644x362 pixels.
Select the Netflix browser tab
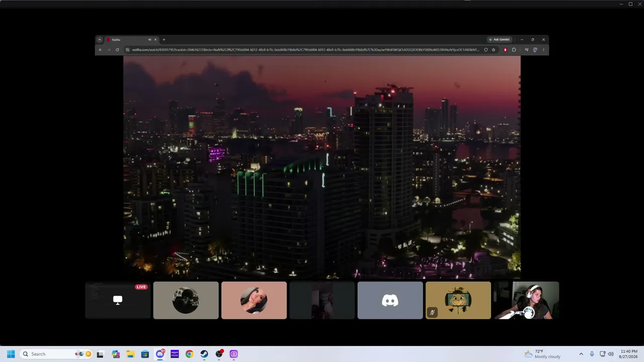point(132,40)
